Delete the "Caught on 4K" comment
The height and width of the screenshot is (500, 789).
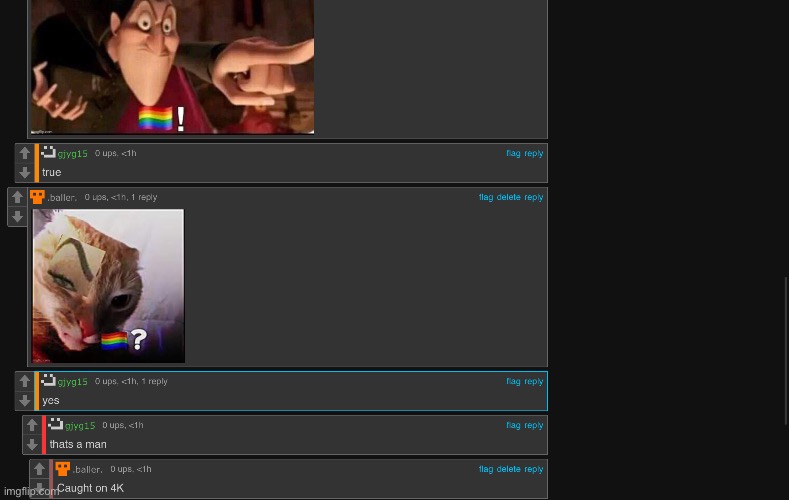[x=508, y=469]
